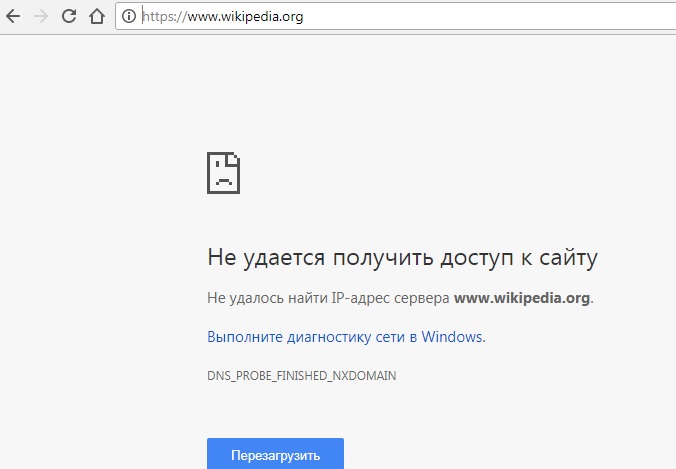Select the DNS_PROBE_FINISHED_NXDOMAIN error code text
Screen dimensions: 676x469
point(302,376)
